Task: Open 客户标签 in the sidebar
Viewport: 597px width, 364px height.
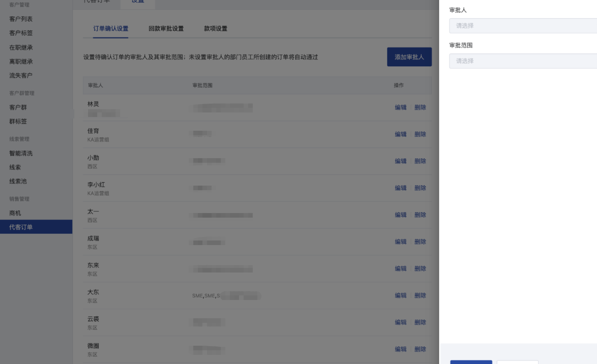Action: pos(21,33)
